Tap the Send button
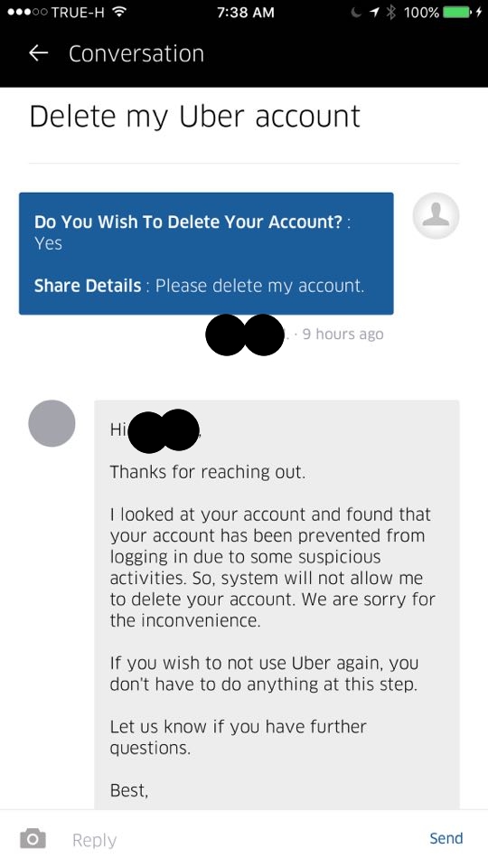 [446, 838]
